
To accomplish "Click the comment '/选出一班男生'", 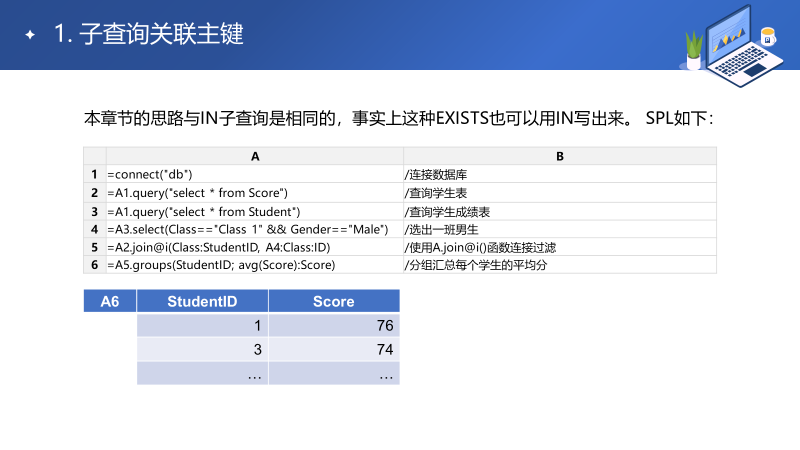I will coord(441,230).
